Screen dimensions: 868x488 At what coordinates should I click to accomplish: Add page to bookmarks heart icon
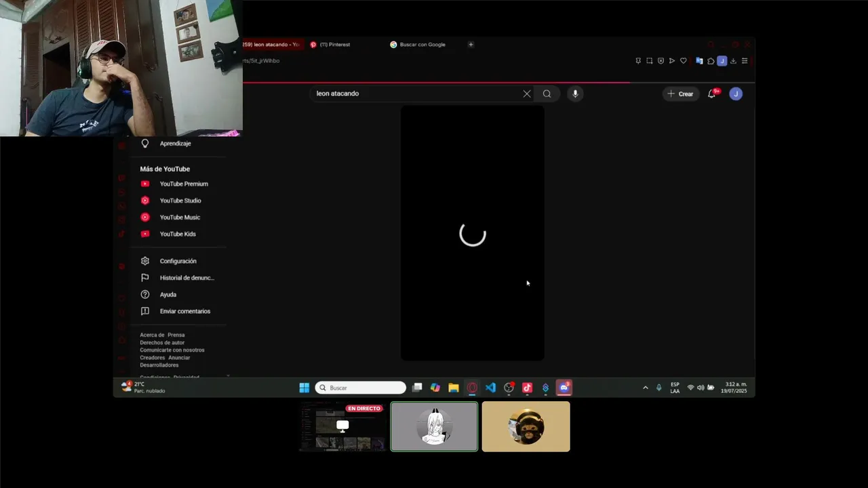[684, 61]
